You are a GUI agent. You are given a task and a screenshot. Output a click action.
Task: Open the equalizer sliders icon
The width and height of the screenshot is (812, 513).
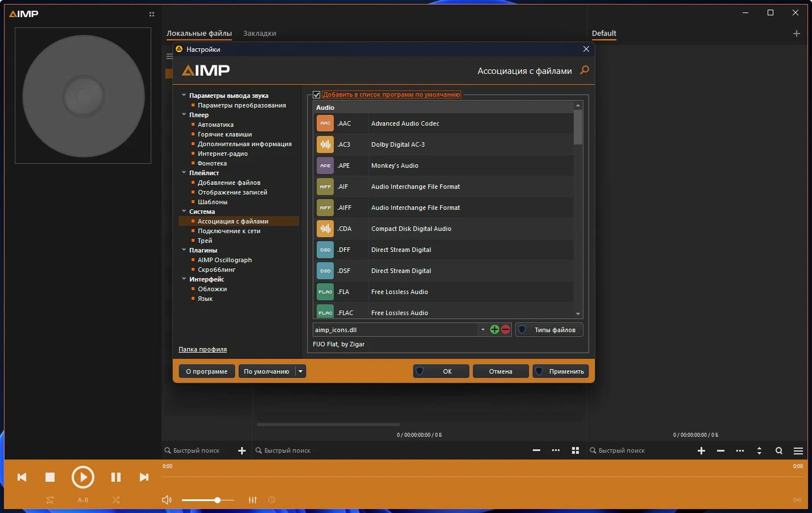tap(252, 500)
